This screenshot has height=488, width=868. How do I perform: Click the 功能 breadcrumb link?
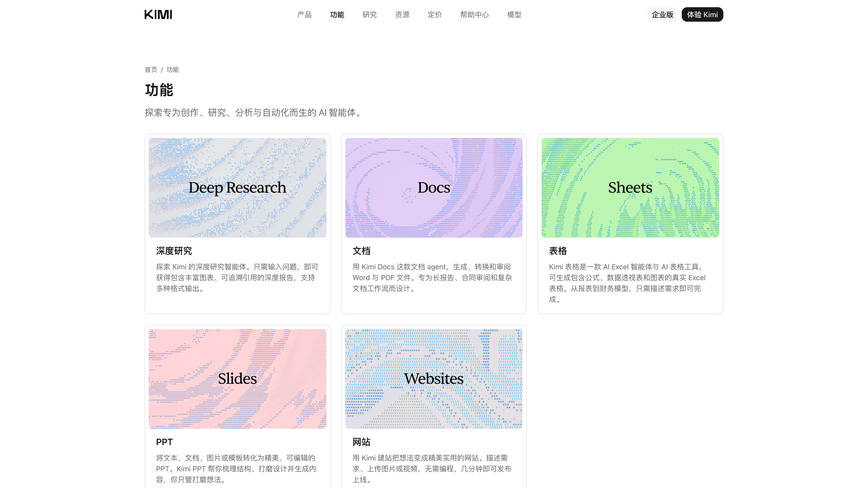tap(173, 70)
